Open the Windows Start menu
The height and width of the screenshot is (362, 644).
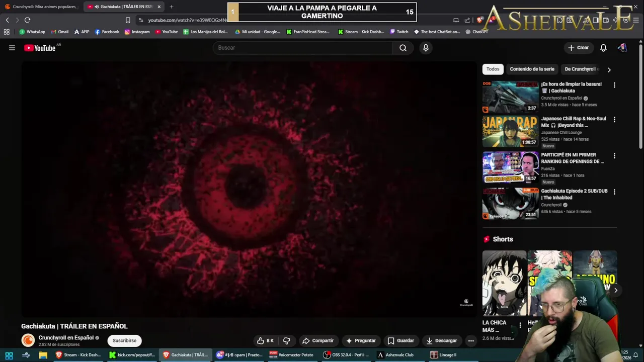click(x=9, y=355)
